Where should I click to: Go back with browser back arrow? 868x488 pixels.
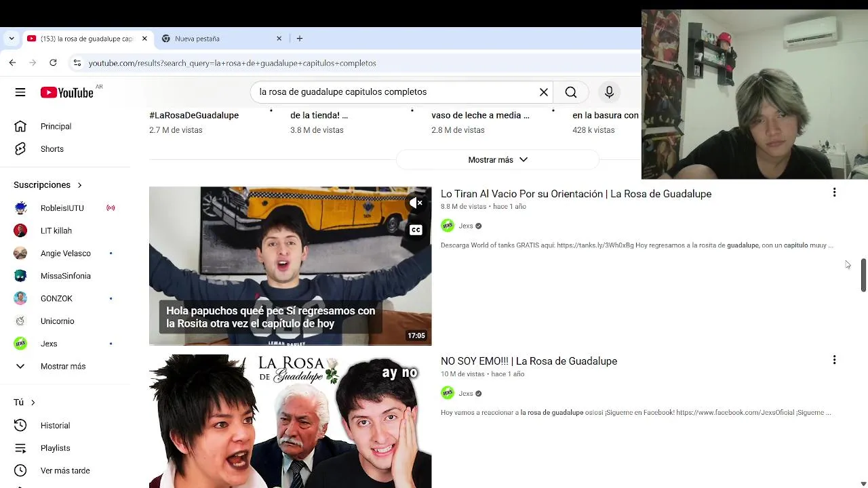(x=12, y=62)
